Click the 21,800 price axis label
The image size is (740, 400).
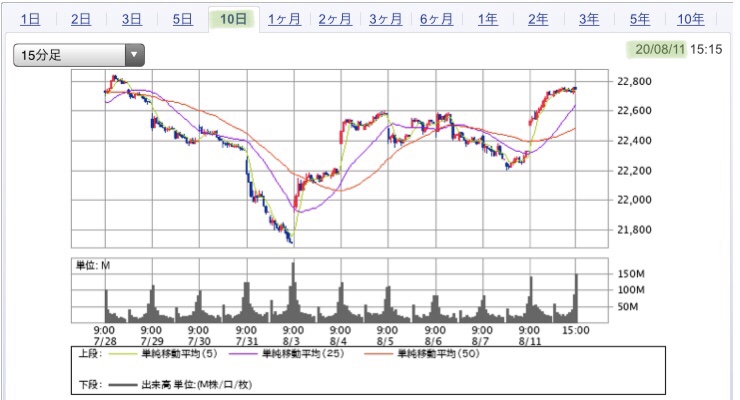click(634, 230)
